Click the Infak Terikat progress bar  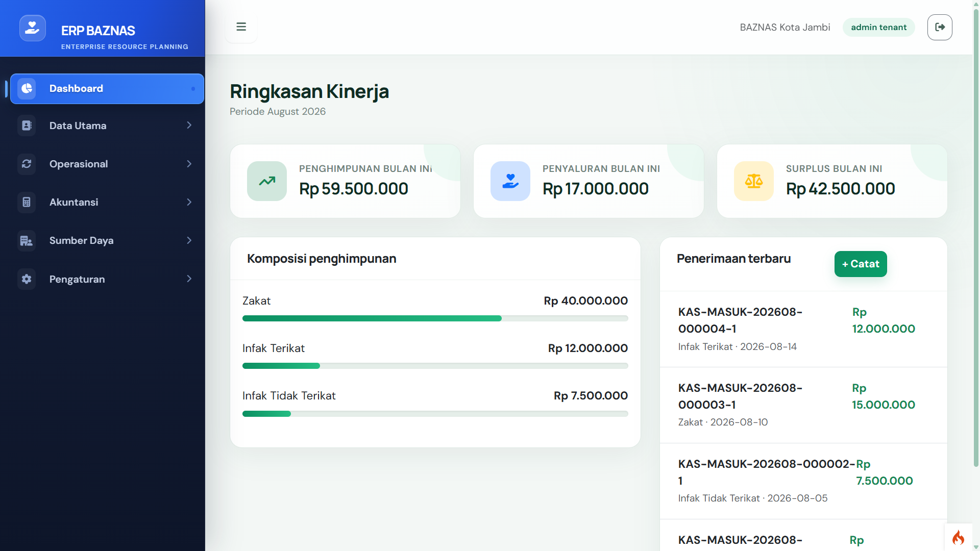[x=435, y=366]
